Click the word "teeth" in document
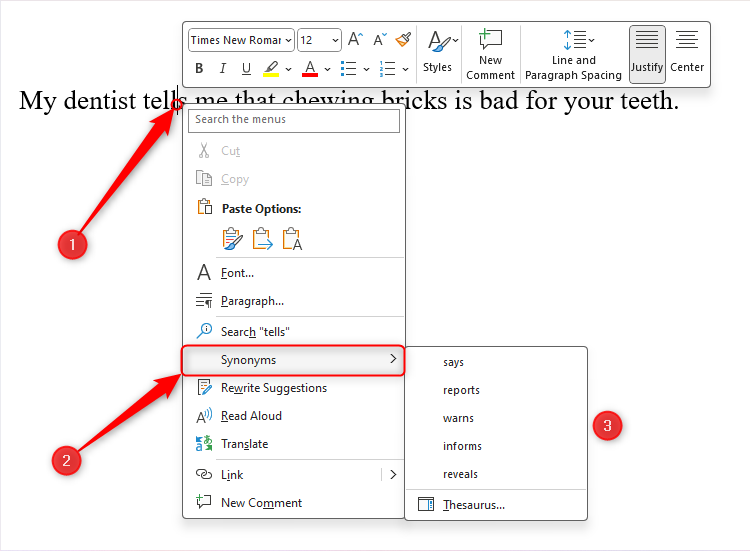This screenshot has height=551, width=750. (x=645, y=101)
